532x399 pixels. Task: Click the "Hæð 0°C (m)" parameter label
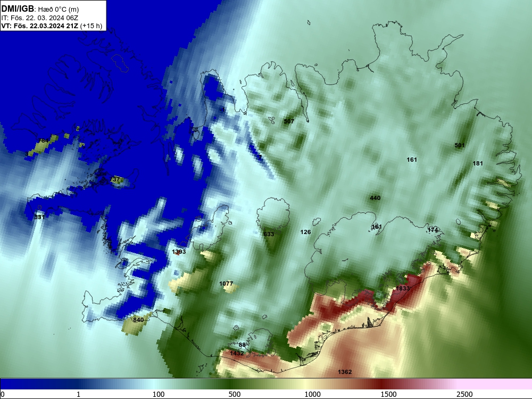(59, 10)
